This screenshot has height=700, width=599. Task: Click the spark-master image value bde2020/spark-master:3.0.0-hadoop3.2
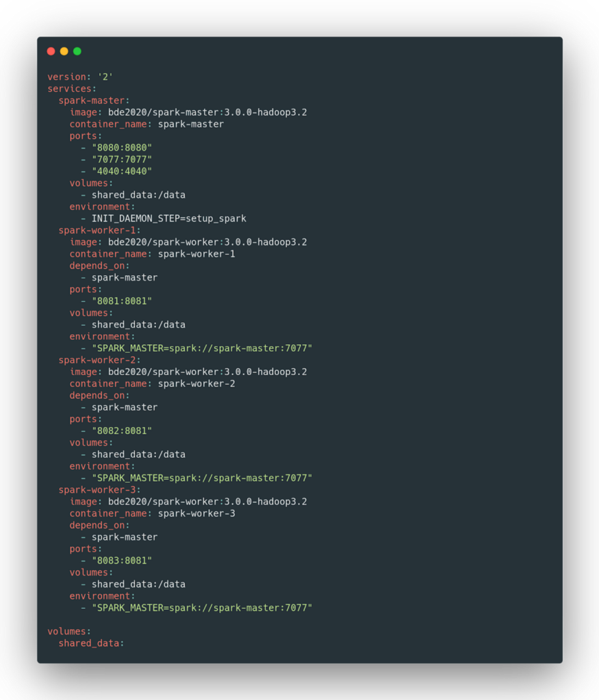207,112
